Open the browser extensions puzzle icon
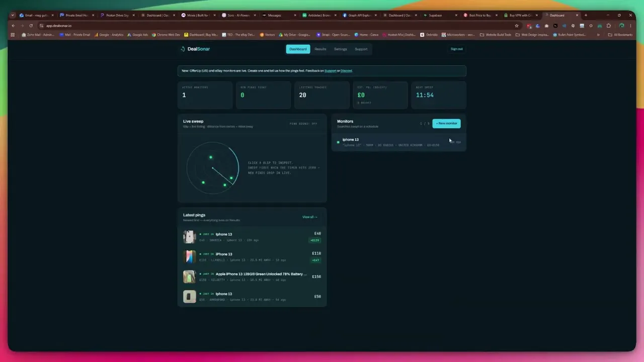This screenshot has height=362, width=644. pyautogui.click(x=608, y=26)
